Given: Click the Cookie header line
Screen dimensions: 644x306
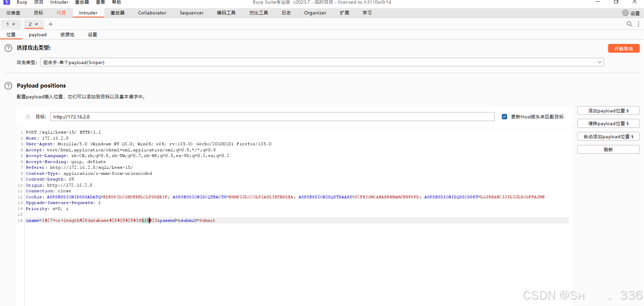Looking at the screenshot, I should [285, 197].
